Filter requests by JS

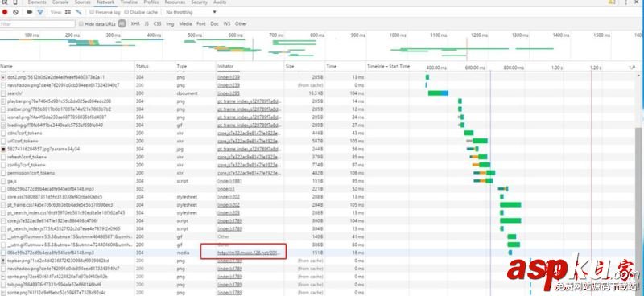pyautogui.click(x=147, y=24)
